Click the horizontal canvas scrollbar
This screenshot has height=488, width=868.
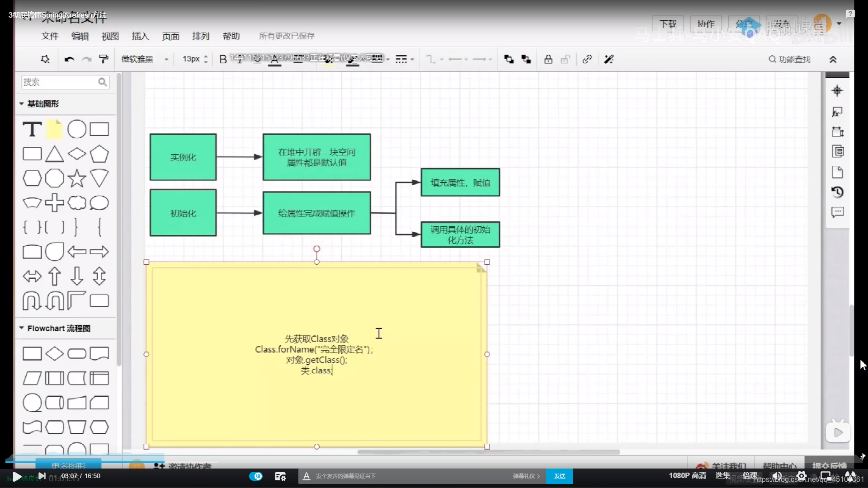[488, 452]
